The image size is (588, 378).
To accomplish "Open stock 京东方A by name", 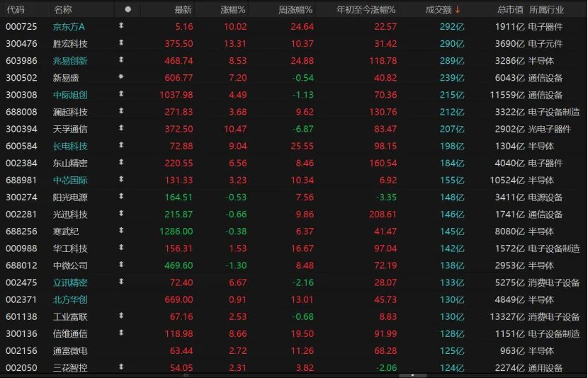I will [x=69, y=27].
